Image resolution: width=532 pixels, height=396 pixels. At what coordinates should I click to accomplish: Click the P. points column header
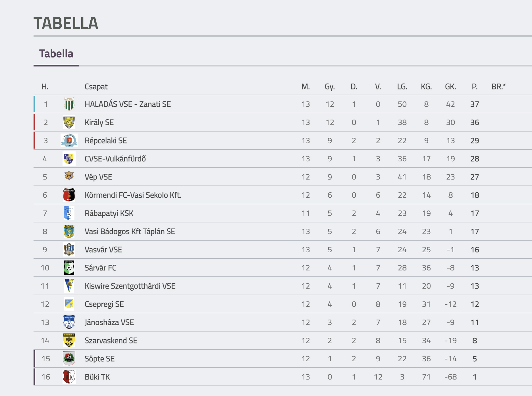[475, 87]
